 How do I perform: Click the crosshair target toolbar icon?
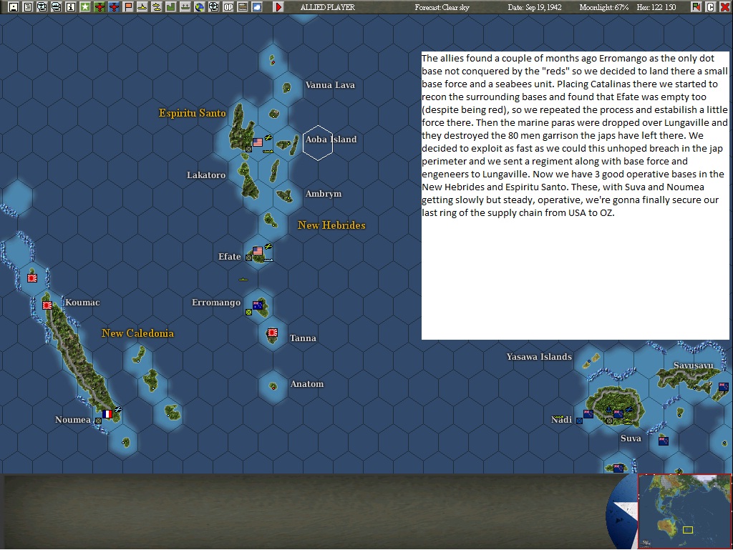click(214, 7)
